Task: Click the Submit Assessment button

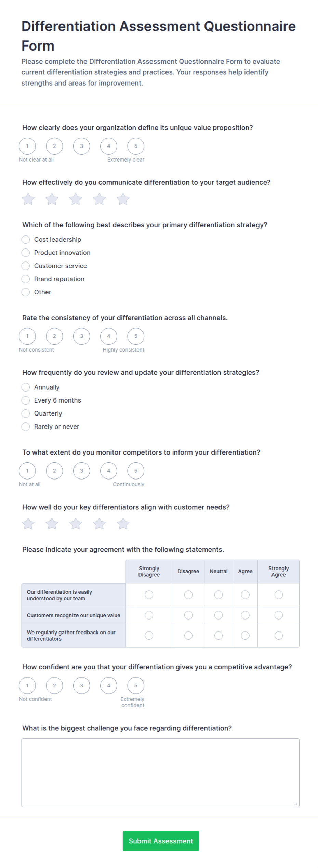Action: (161, 841)
